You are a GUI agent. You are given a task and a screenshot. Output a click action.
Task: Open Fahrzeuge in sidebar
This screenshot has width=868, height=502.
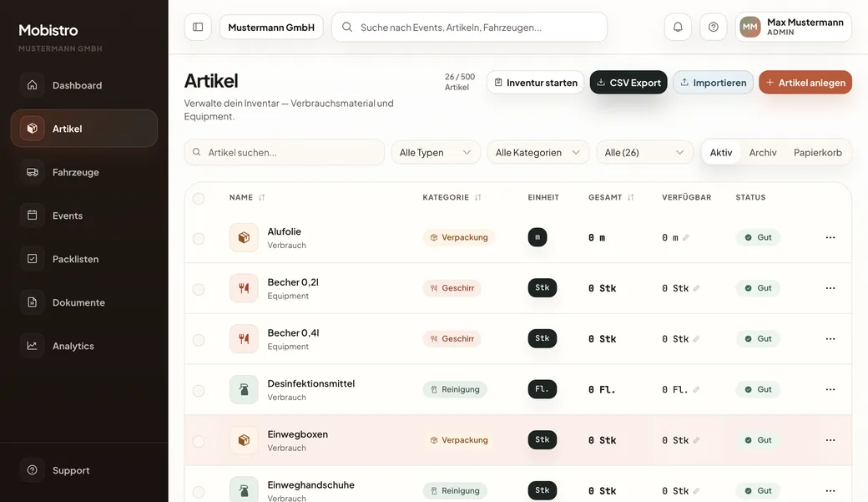point(84,172)
